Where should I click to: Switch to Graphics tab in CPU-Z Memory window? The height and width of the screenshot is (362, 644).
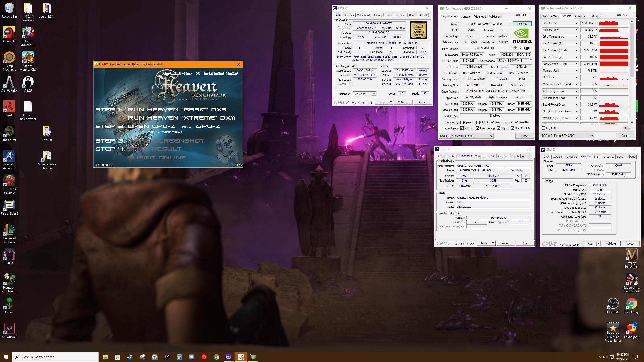coord(609,157)
